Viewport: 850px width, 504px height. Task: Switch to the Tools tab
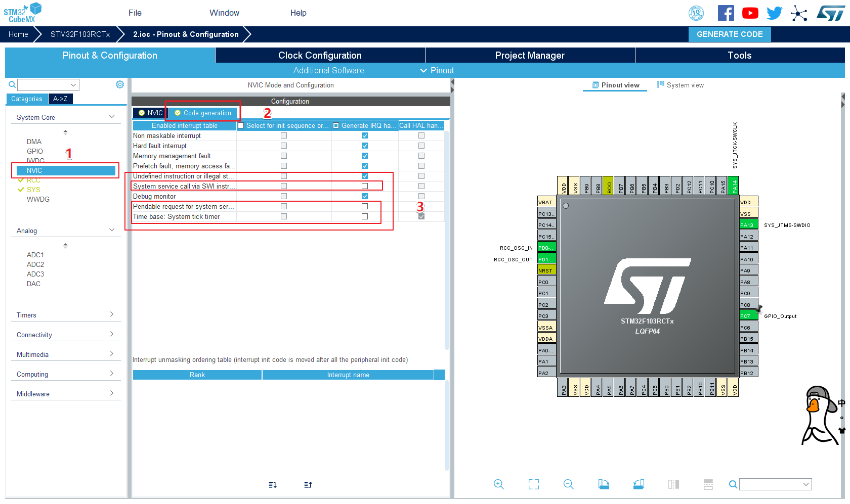(740, 55)
